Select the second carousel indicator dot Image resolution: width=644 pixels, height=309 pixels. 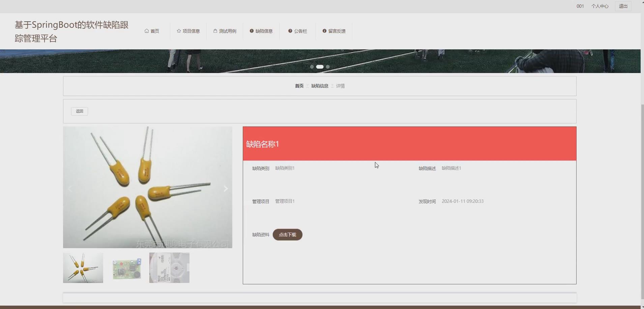coord(320,67)
